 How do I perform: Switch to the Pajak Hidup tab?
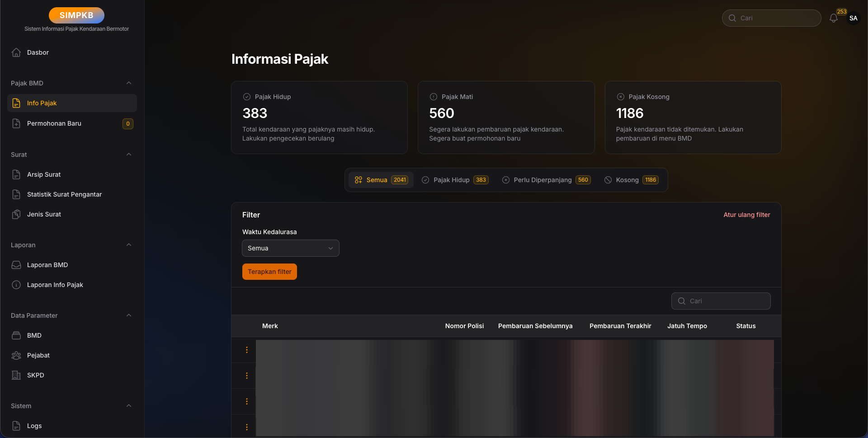455,180
